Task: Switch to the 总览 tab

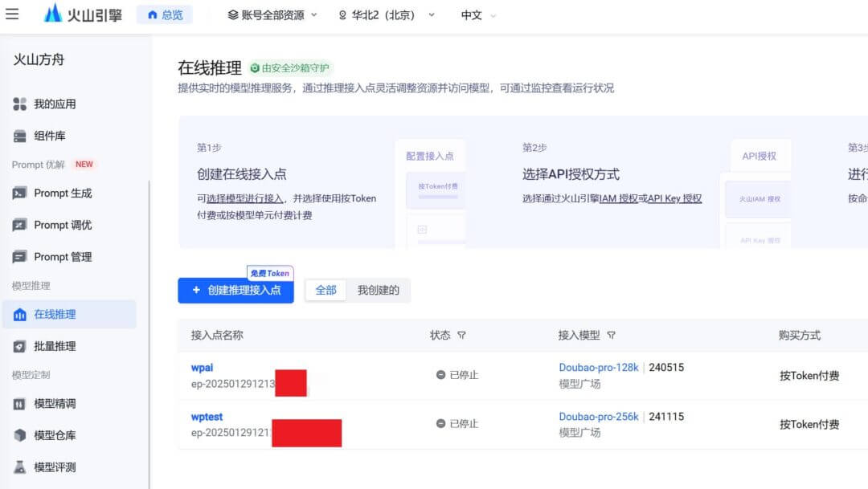Action: pos(165,14)
